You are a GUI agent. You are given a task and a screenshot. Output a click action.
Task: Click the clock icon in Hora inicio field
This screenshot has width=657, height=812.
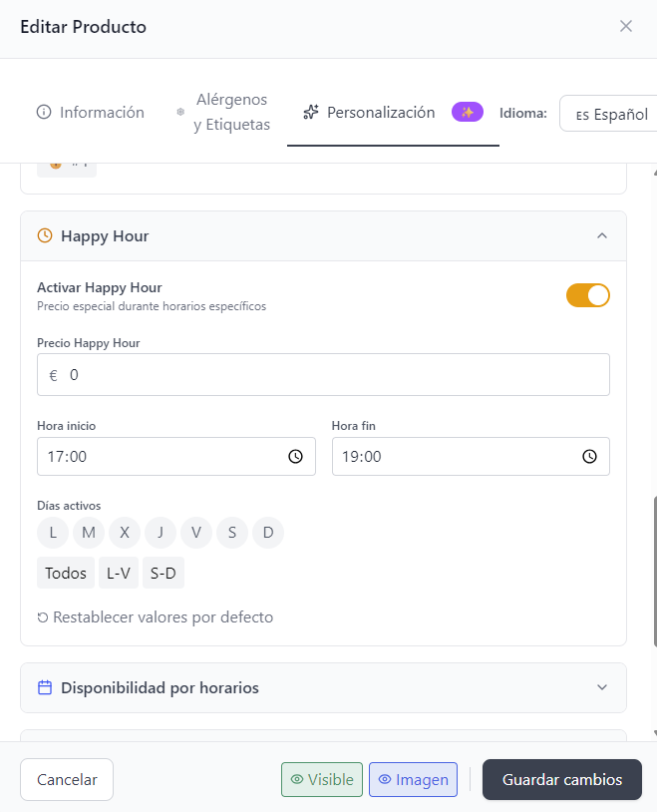295,456
